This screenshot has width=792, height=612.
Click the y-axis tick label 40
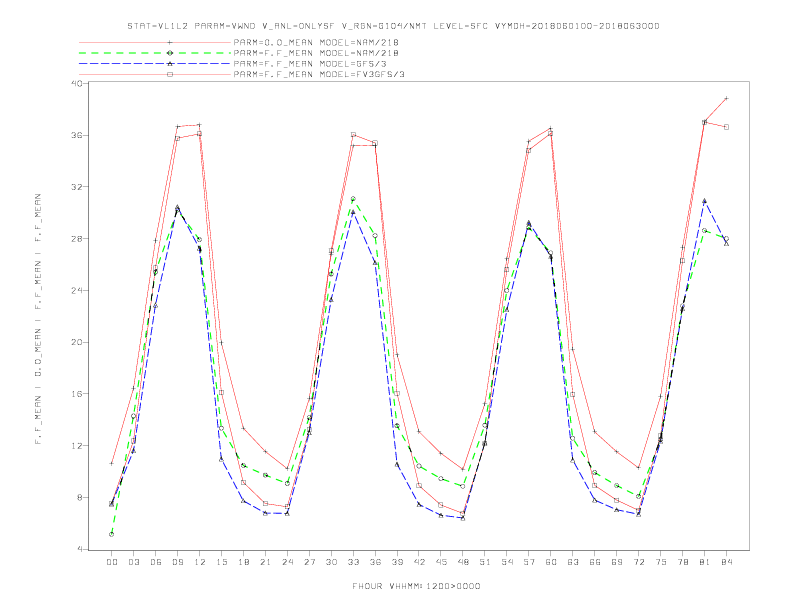click(x=77, y=83)
